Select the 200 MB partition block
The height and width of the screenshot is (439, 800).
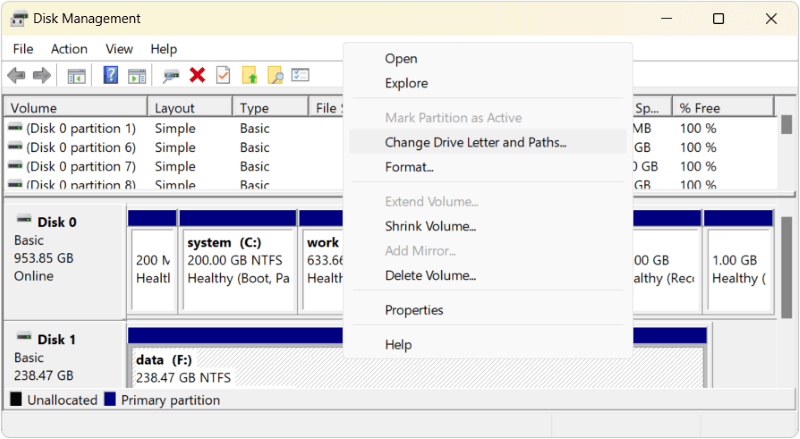pyautogui.click(x=152, y=261)
